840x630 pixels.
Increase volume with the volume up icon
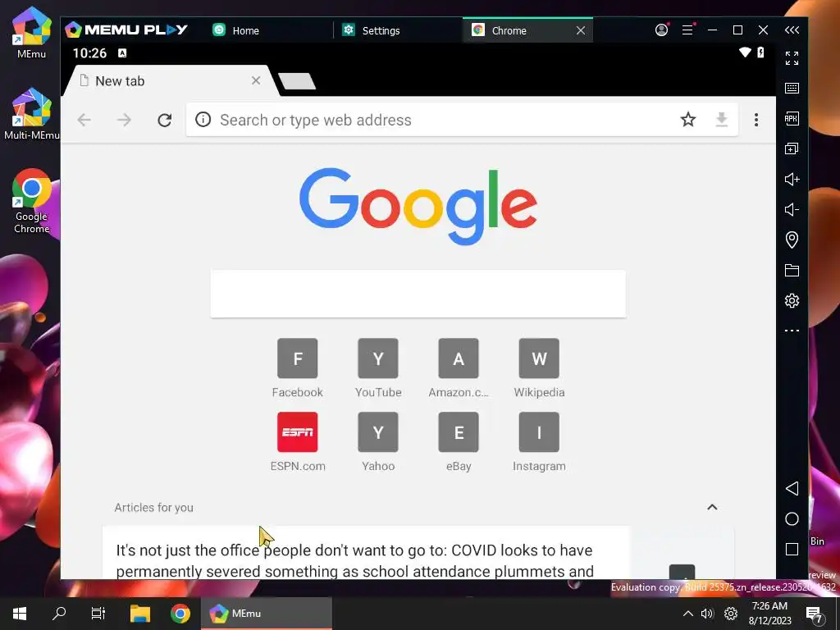point(792,179)
